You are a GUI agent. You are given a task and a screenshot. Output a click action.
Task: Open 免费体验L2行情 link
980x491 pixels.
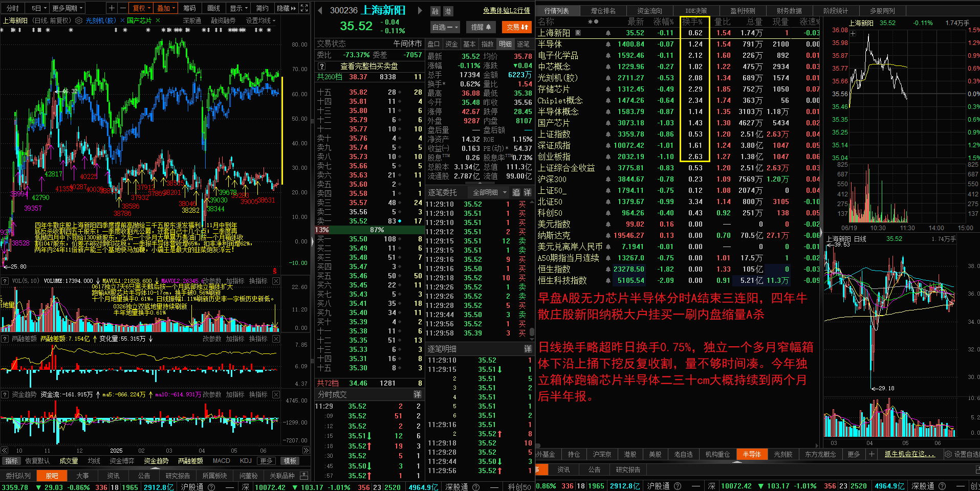pos(506,11)
